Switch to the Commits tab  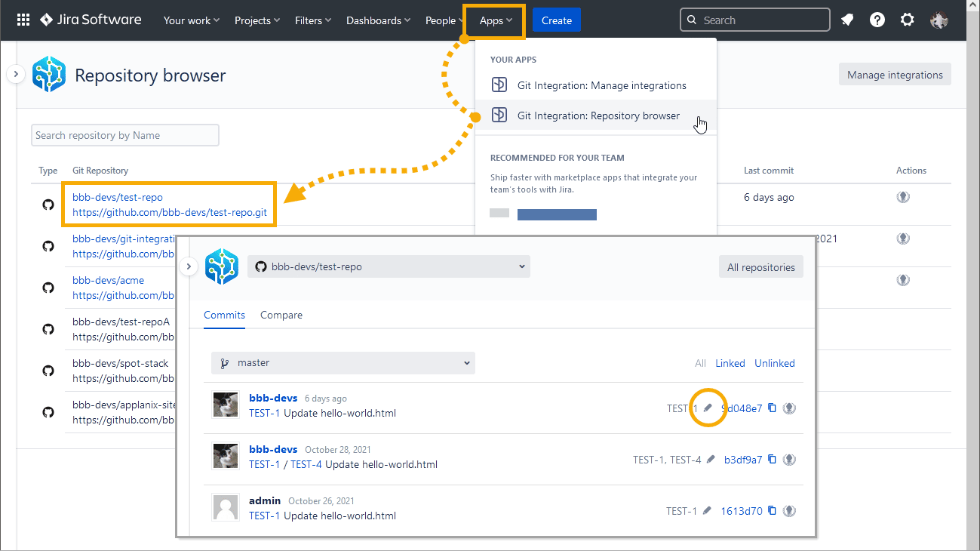click(224, 316)
